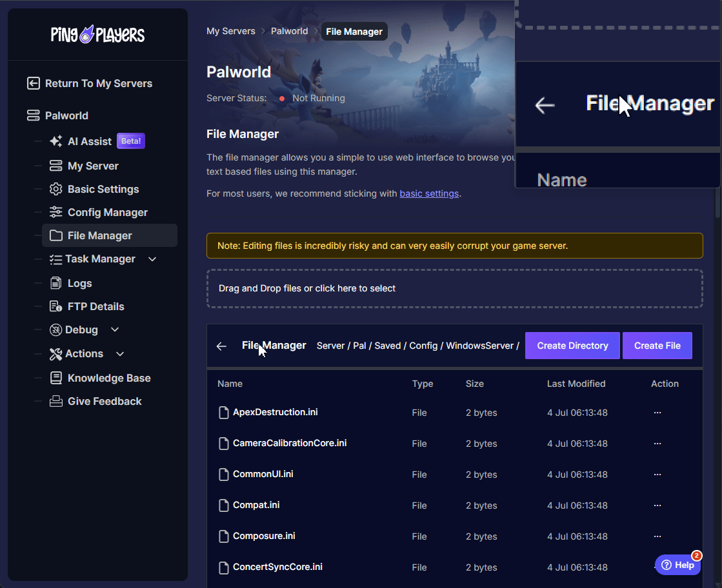Click the Size column header
The height and width of the screenshot is (588, 722).
tap(474, 384)
